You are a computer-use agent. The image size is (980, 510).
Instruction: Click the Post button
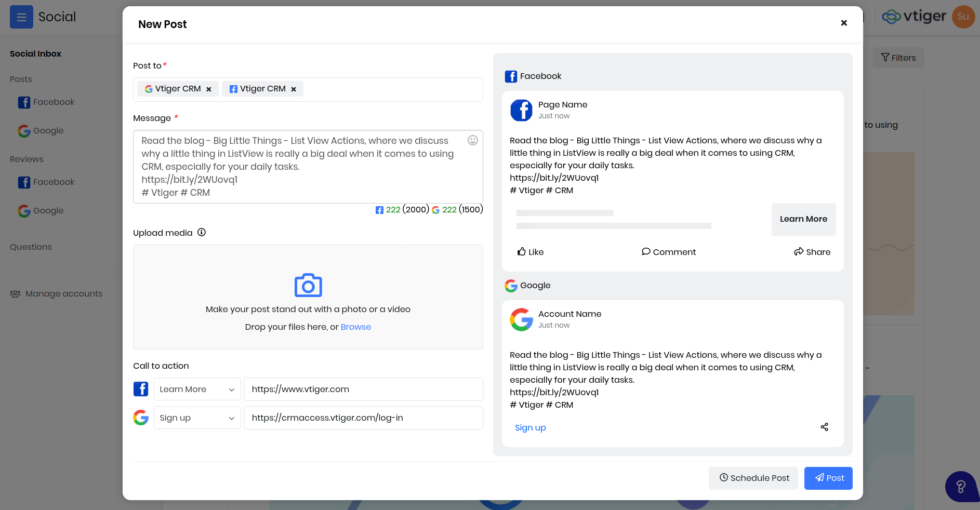828,478
